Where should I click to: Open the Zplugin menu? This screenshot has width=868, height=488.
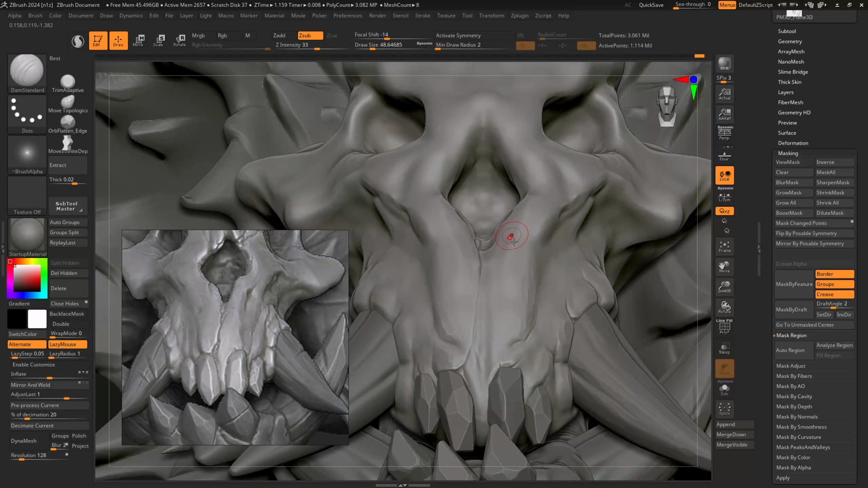[x=519, y=16]
